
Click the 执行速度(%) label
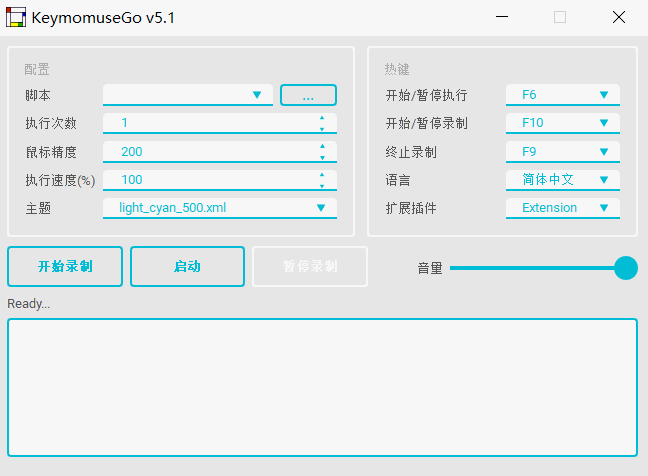60,181
